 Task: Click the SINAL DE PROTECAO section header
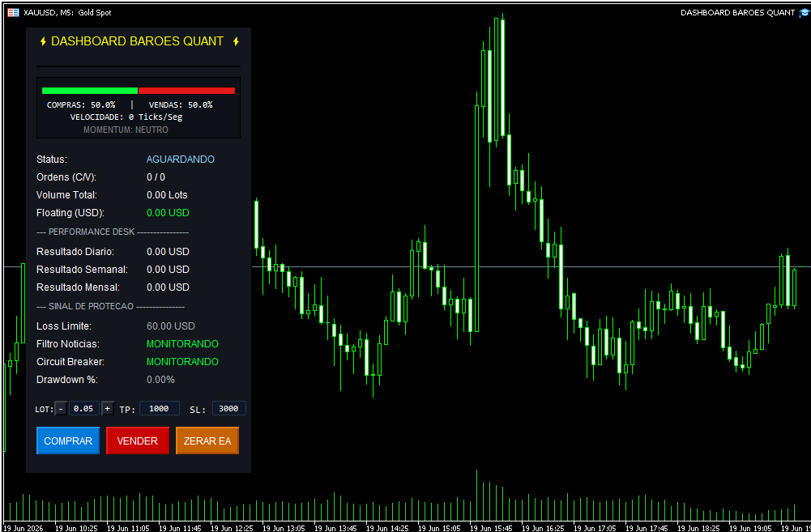pyautogui.click(x=110, y=307)
